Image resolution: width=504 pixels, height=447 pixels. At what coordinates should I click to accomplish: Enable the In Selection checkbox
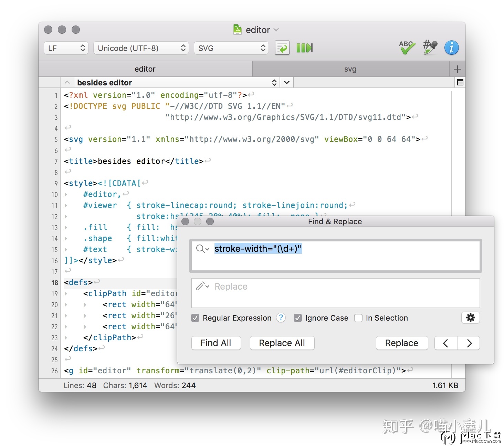point(358,318)
